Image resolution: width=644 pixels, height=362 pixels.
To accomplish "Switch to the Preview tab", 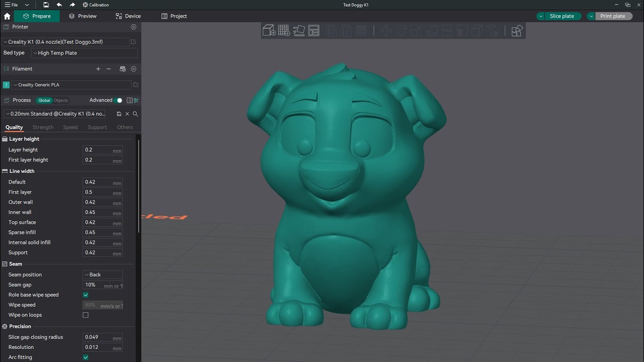I will (x=83, y=16).
